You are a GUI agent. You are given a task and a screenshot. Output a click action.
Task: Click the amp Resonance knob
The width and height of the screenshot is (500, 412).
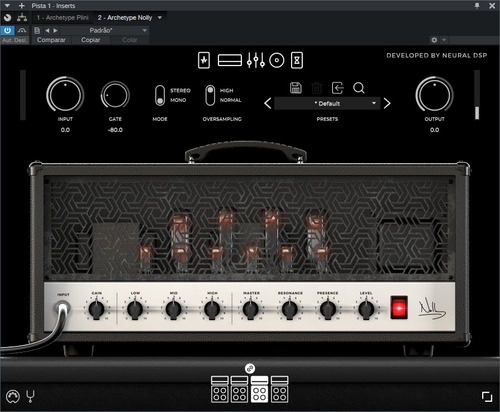coord(290,309)
